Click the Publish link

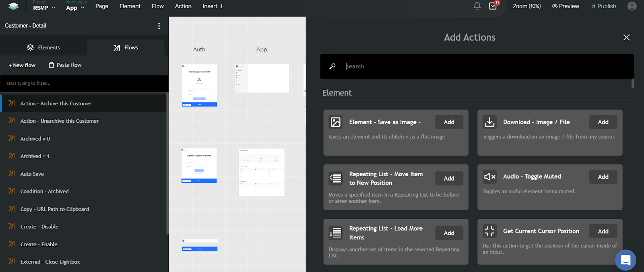603,6
